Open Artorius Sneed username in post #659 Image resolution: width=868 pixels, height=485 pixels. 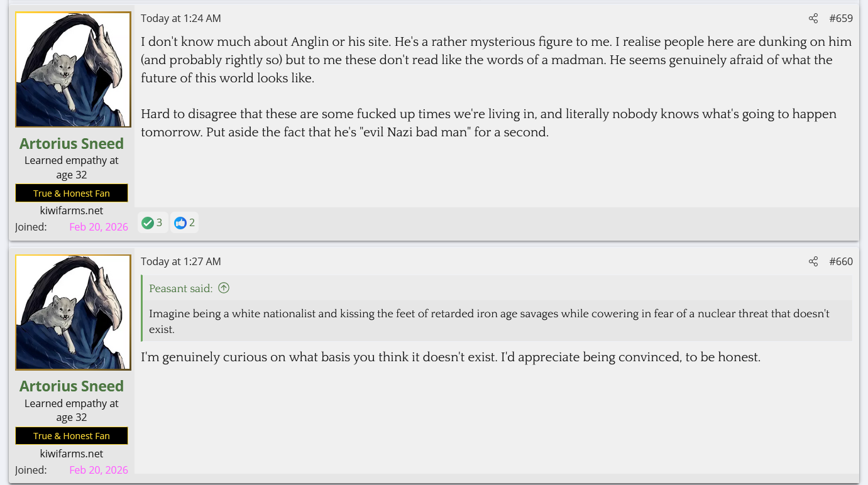click(x=72, y=143)
